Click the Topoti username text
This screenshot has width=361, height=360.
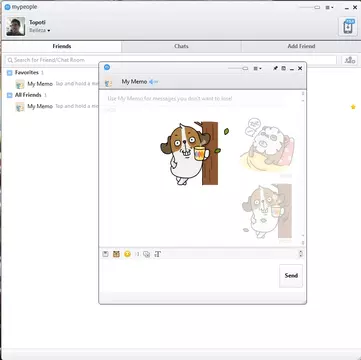37,22
